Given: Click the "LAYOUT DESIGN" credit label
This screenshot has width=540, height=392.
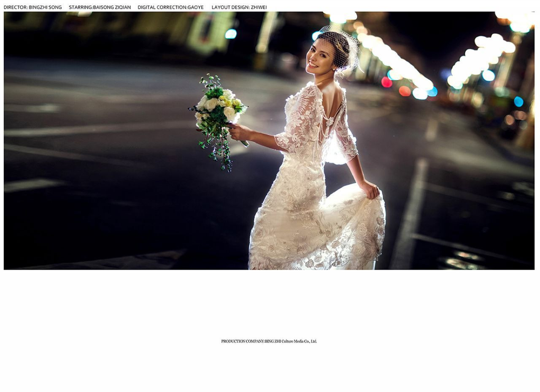Looking at the screenshot, I should [x=230, y=7].
